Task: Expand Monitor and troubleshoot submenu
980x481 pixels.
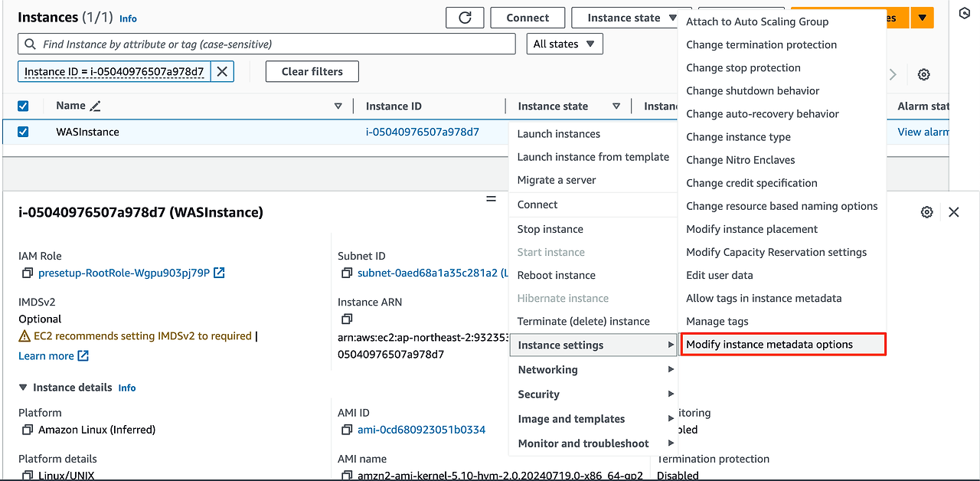Action: (593, 443)
